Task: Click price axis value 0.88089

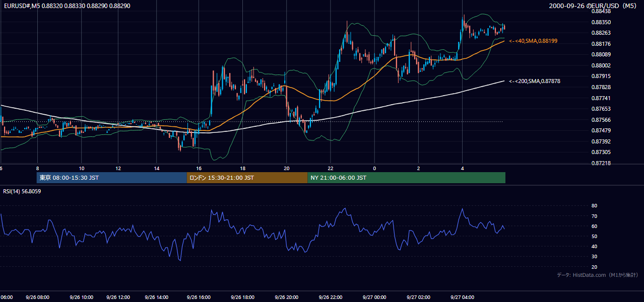Action: click(x=600, y=55)
